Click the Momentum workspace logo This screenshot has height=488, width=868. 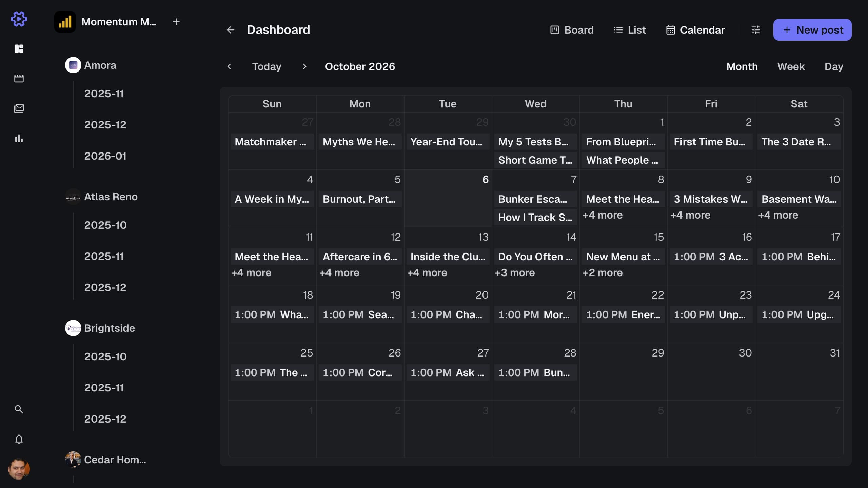[x=65, y=22]
